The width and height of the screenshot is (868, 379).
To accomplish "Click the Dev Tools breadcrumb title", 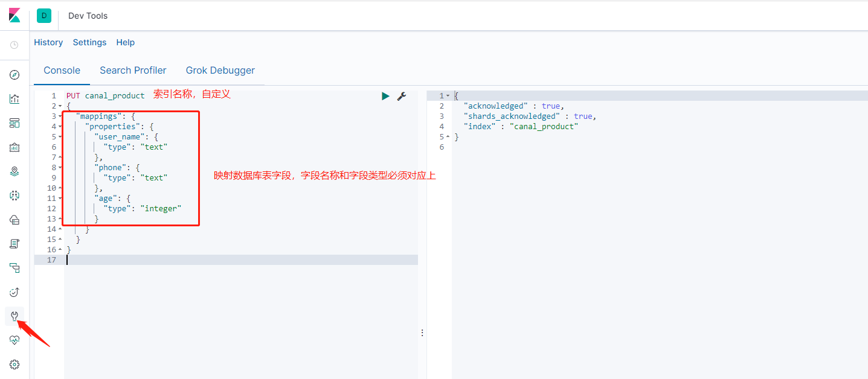I will (x=88, y=16).
